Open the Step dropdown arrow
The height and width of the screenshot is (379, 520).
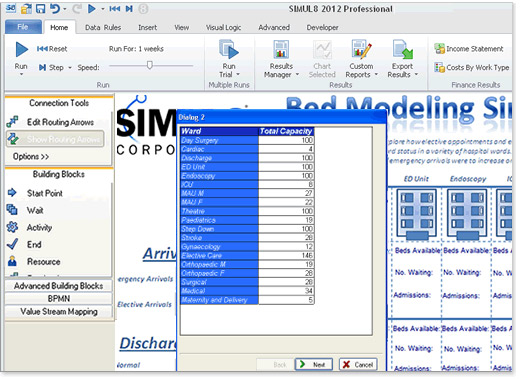70,68
